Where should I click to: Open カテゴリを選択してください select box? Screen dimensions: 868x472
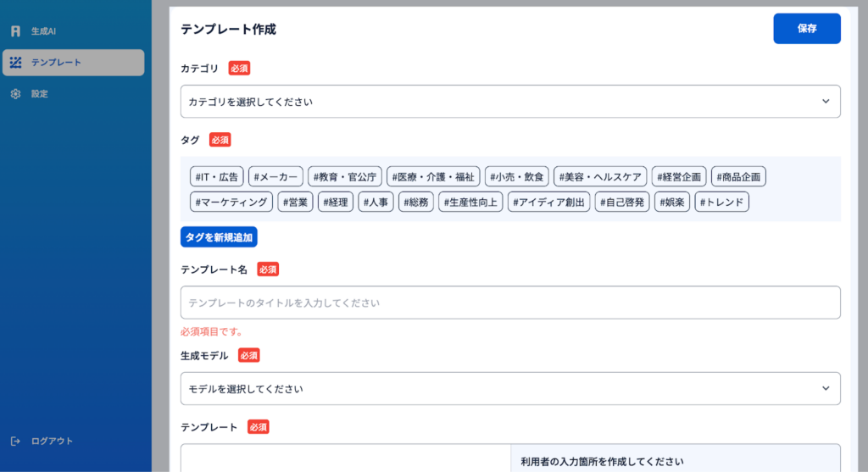(x=500, y=102)
